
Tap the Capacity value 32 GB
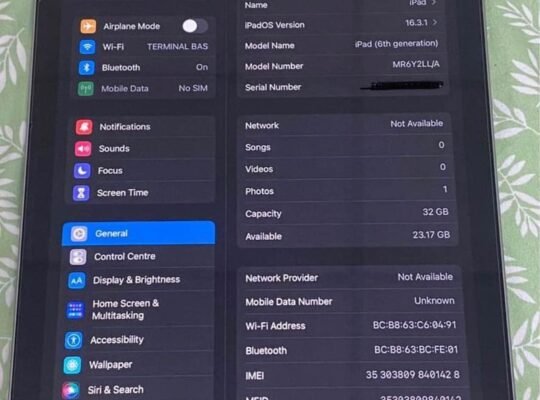(x=435, y=212)
